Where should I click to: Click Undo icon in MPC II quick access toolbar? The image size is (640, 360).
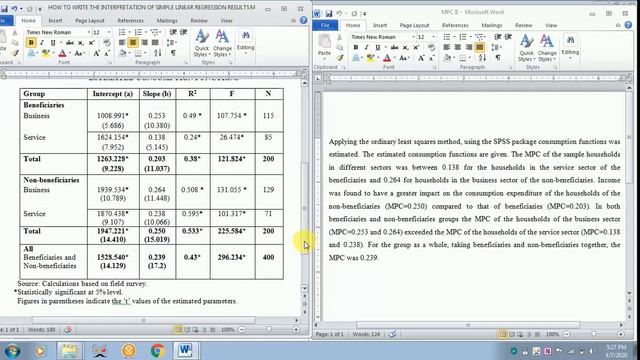coord(339,13)
